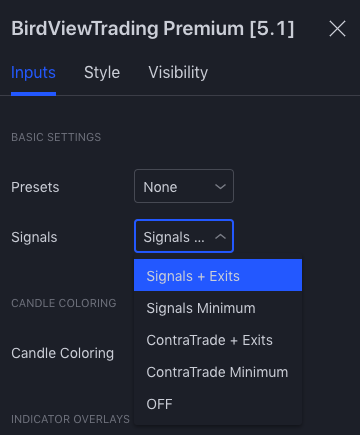
Task: Click the BASIC SETTINGS section heading
Action: point(56,137)
